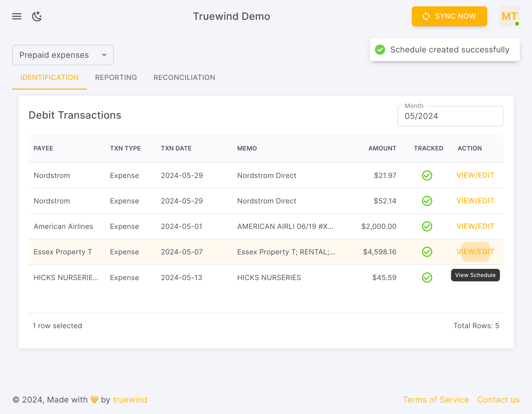Switch to the REPORTING tab
The height and width of the screenshot is (414, 532).
tap(116, 77)
